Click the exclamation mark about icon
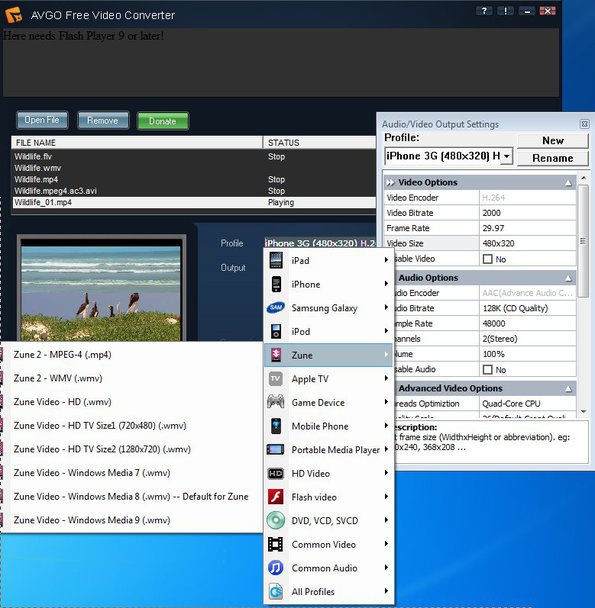Screen dimensions: 595x608 coord(505,11)
